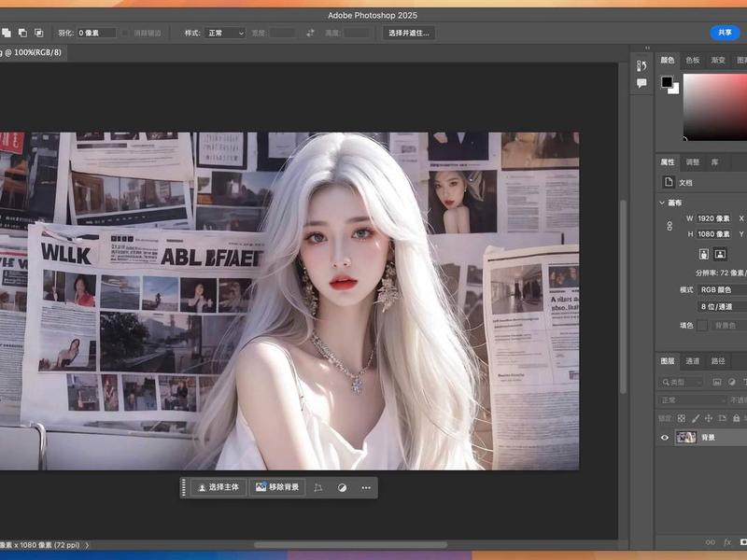Open the Comments panel speech-bubble icon
Image resolution: width=747 pixels, height=560 pixels.
641,83
